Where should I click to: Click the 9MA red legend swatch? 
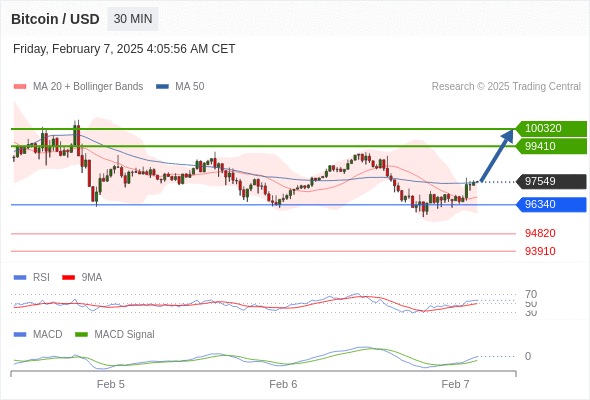[68, 278]
